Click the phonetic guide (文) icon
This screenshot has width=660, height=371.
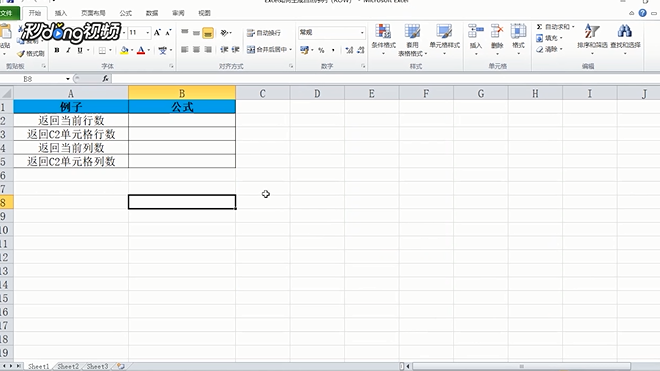point(162,51)
